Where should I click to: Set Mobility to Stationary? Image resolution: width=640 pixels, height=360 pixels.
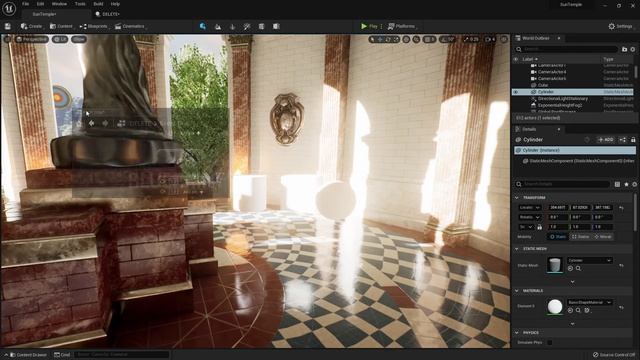(580, 237)
